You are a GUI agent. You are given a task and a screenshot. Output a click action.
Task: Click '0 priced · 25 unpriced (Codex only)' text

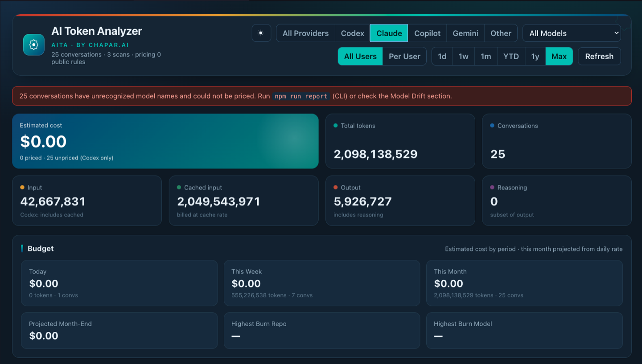pyautogui.click(x=66, y=158)
